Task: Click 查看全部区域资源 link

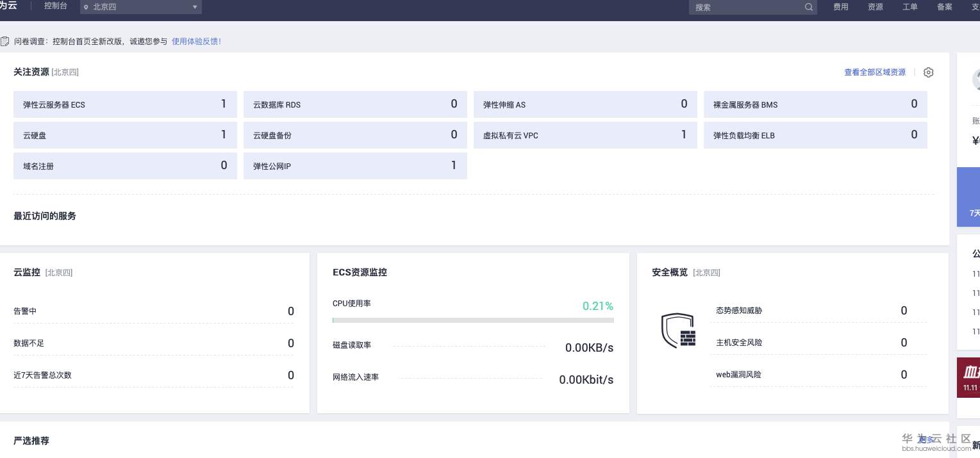Action: pos(875,72)
